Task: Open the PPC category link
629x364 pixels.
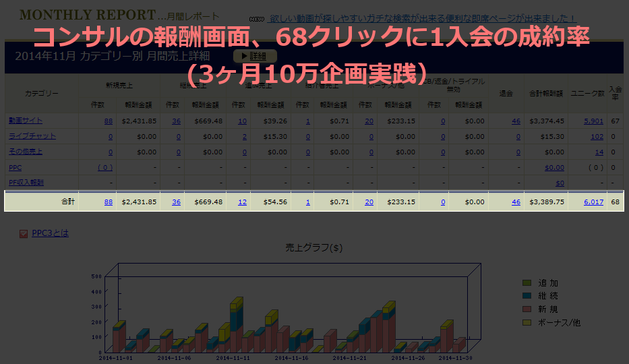Action: coord(16,168)
